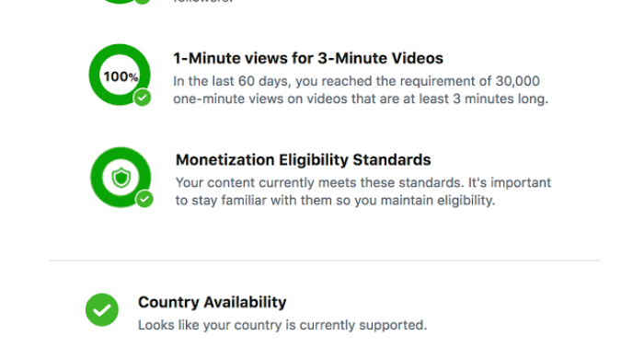Screen dimensions: 644x359
Task: Click the horizontal divider above Country Availability
Action: [325, 260]
